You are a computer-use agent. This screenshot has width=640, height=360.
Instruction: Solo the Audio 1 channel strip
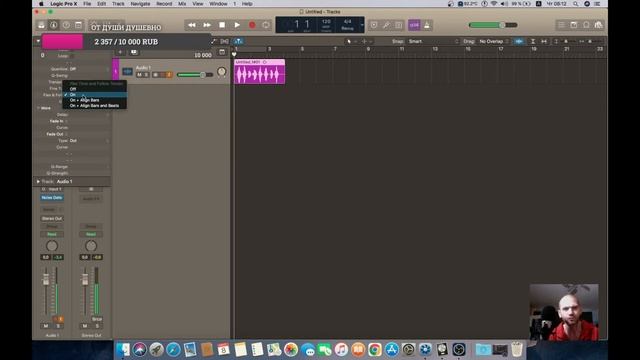58,326
